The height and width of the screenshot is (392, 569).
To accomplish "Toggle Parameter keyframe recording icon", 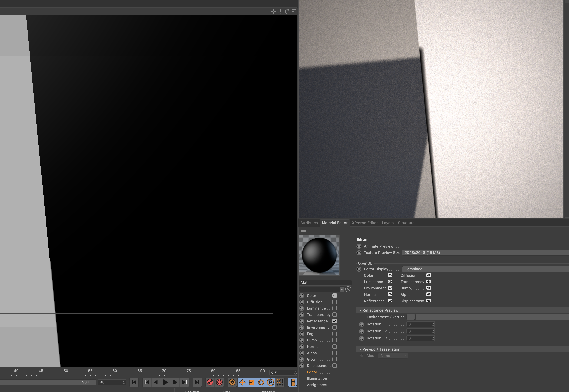I will [x=271, y=382].
